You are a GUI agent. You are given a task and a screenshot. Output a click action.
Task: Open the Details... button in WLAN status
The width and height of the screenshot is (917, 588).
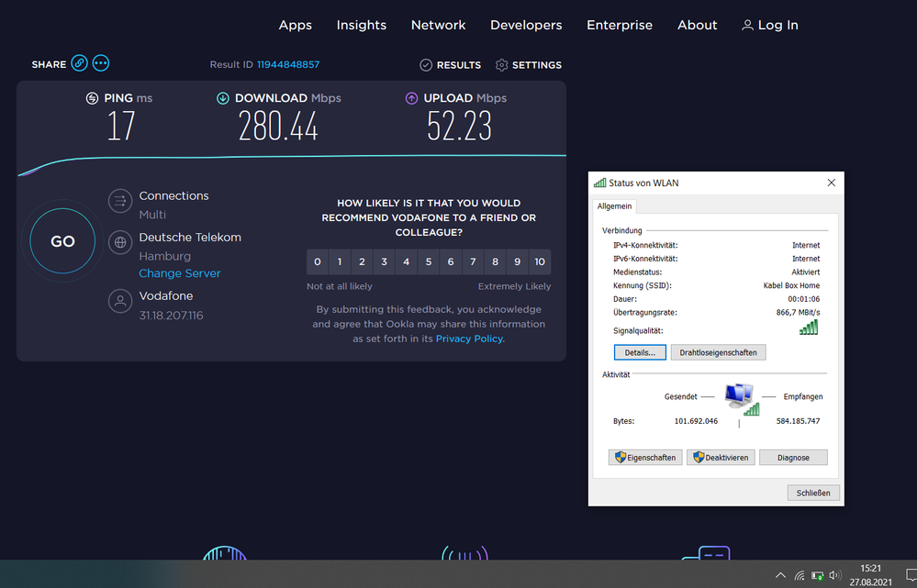pos(639,352)
